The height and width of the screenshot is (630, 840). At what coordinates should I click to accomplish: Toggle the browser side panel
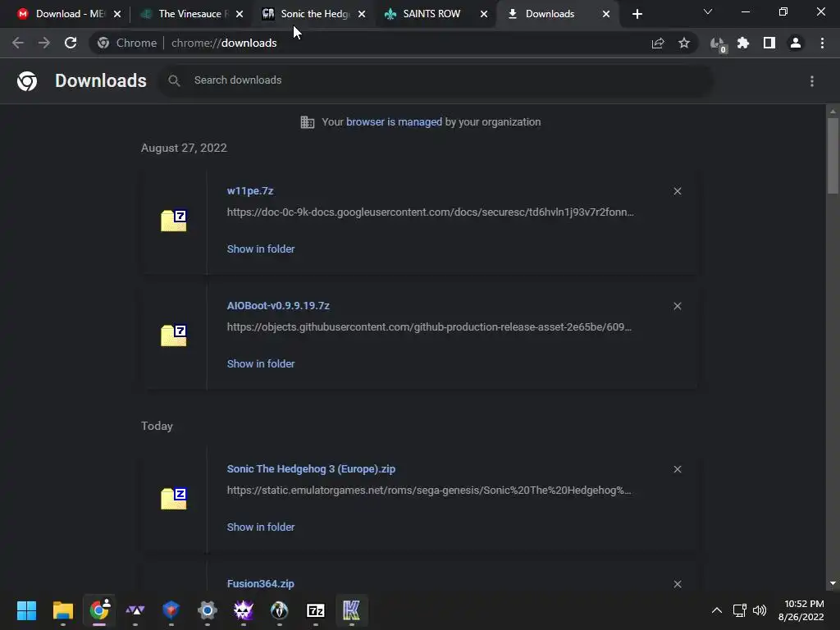[x=769, y=43]
